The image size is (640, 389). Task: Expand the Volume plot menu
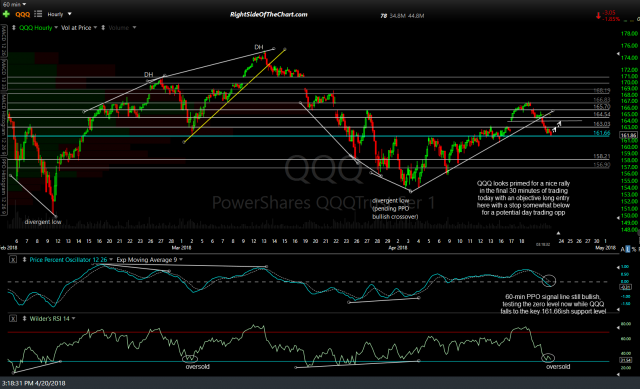point(134,28)
